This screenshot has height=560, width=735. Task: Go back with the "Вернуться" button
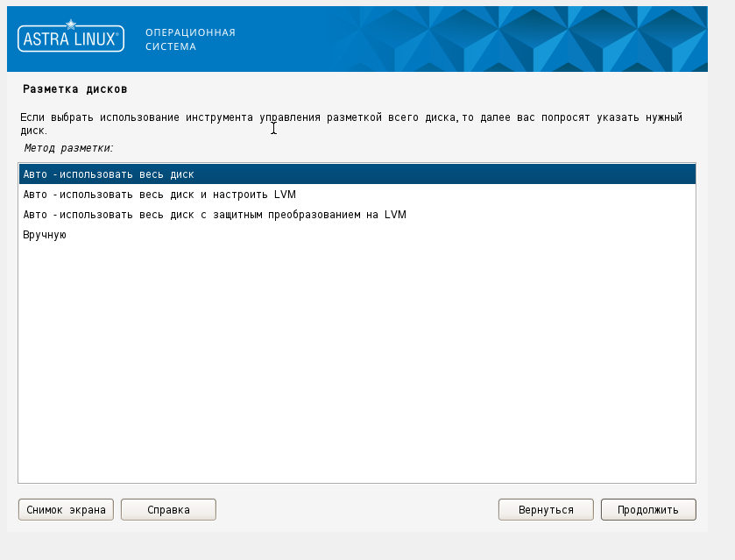pos(546,510)
